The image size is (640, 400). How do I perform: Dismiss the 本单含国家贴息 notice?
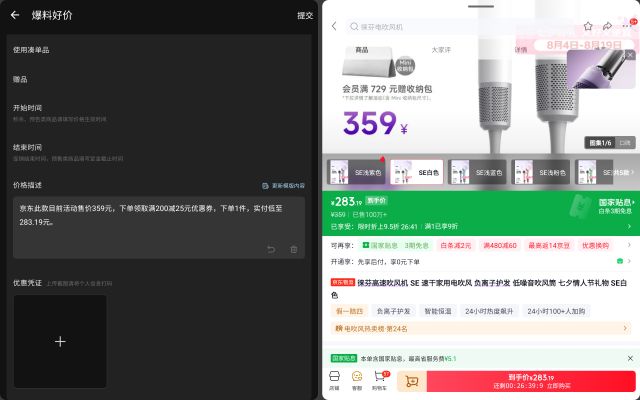coord(630,358)
